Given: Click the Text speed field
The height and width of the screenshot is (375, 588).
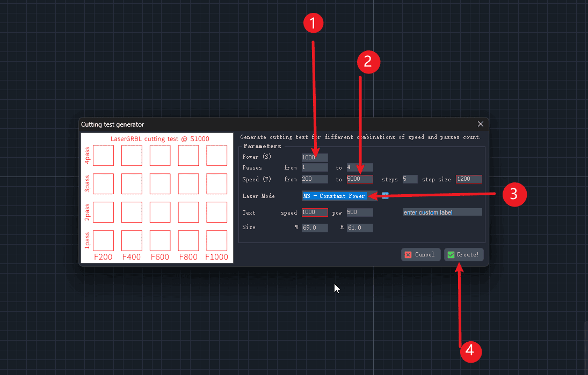Looking at the screenshot, I should (315, 212).
